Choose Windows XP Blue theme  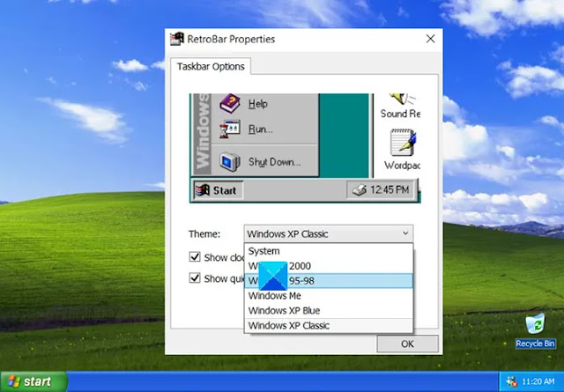click(329, 310)
